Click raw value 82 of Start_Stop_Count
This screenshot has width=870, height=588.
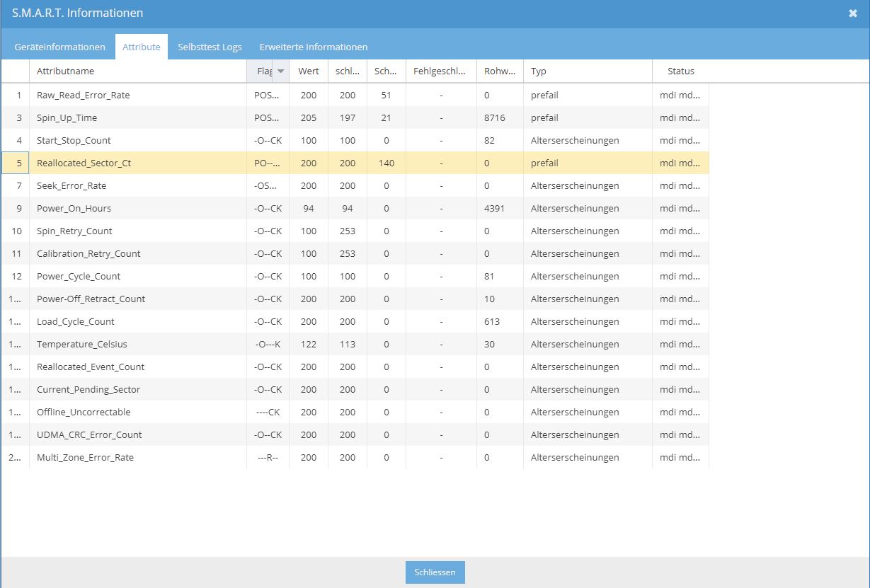(x=489, y=140)
